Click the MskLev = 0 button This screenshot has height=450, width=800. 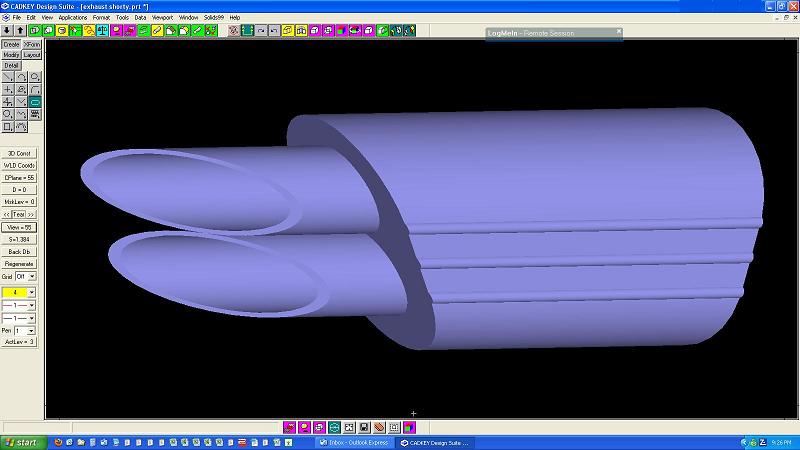(x=19, y=202)
